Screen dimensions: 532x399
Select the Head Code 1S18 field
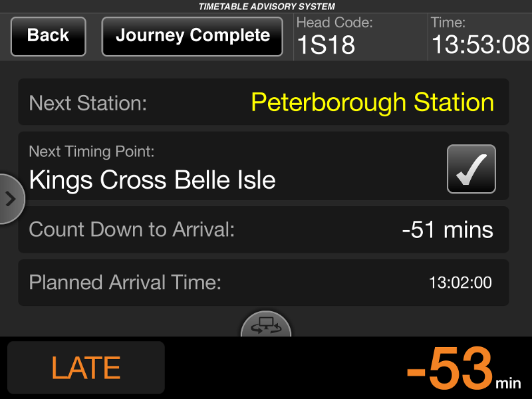[326, 45]
